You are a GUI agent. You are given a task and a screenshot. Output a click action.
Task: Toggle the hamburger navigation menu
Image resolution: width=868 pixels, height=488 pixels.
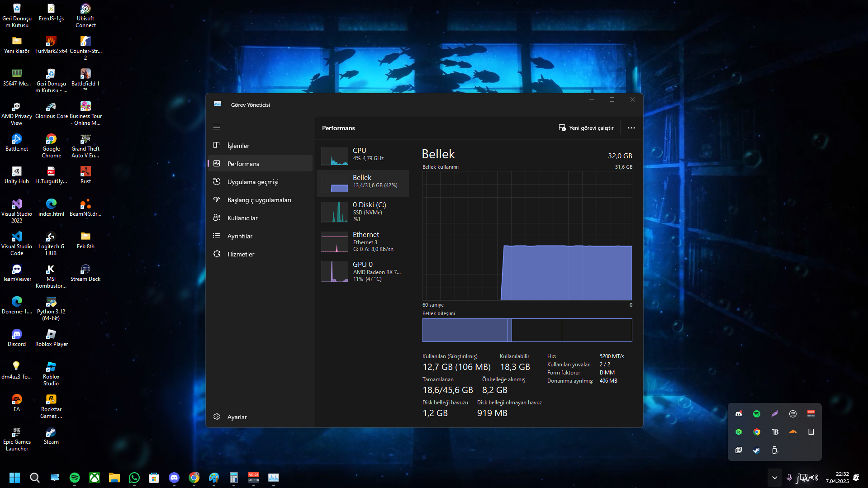pyautogui.click(x=217, y=127)
